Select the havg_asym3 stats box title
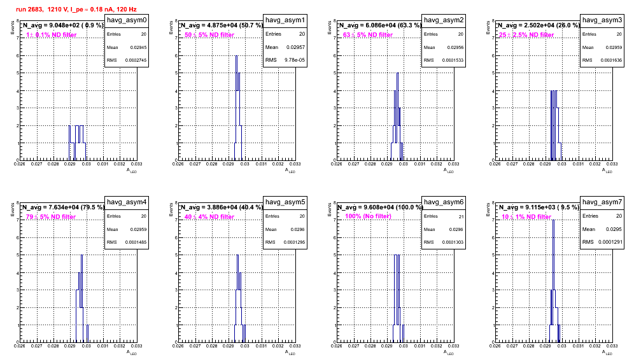634x364 pixels. [x=602, y=20]
